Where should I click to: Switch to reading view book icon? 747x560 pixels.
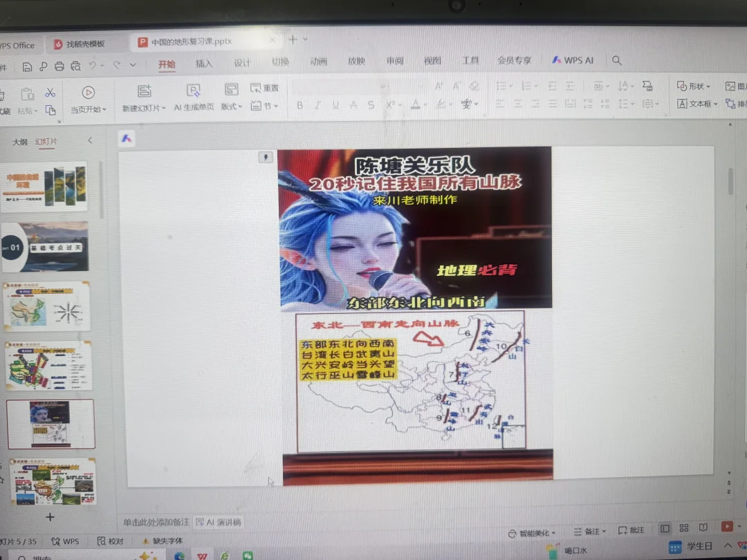[x=703, y=527]
